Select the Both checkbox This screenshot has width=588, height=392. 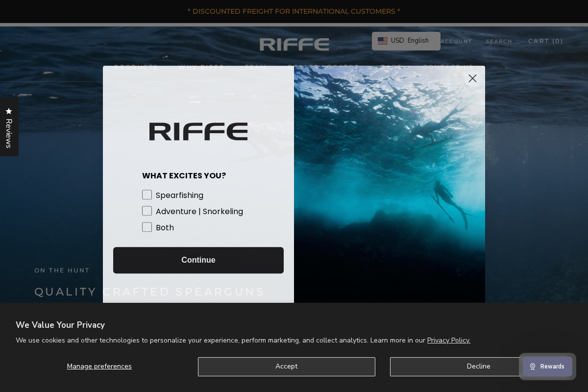pos(147,227)
